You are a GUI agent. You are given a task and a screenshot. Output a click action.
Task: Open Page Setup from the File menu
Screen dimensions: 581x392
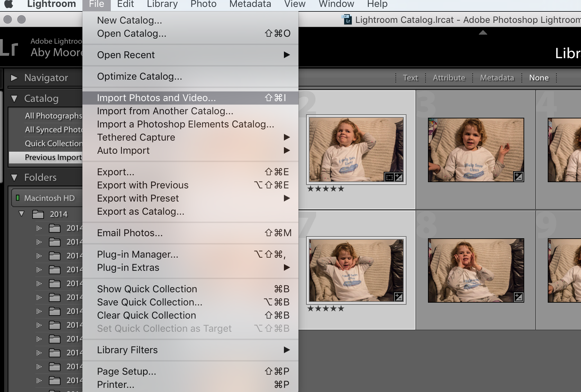click(x=190, y=372)
